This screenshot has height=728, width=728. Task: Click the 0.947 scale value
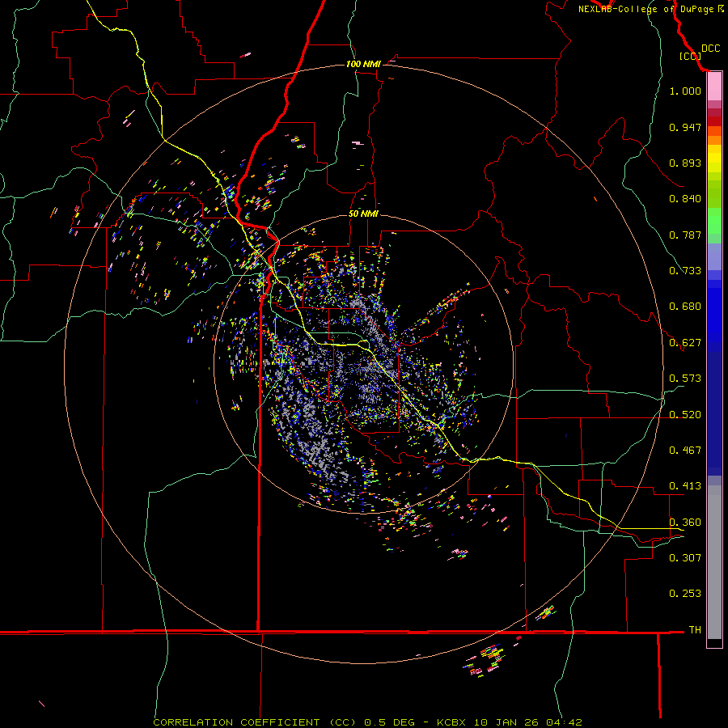pos(685,127)
